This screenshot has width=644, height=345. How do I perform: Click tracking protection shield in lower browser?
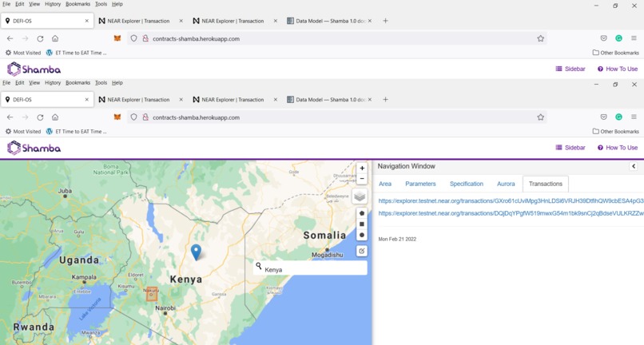pyautogui.click(x=133, y=117)
